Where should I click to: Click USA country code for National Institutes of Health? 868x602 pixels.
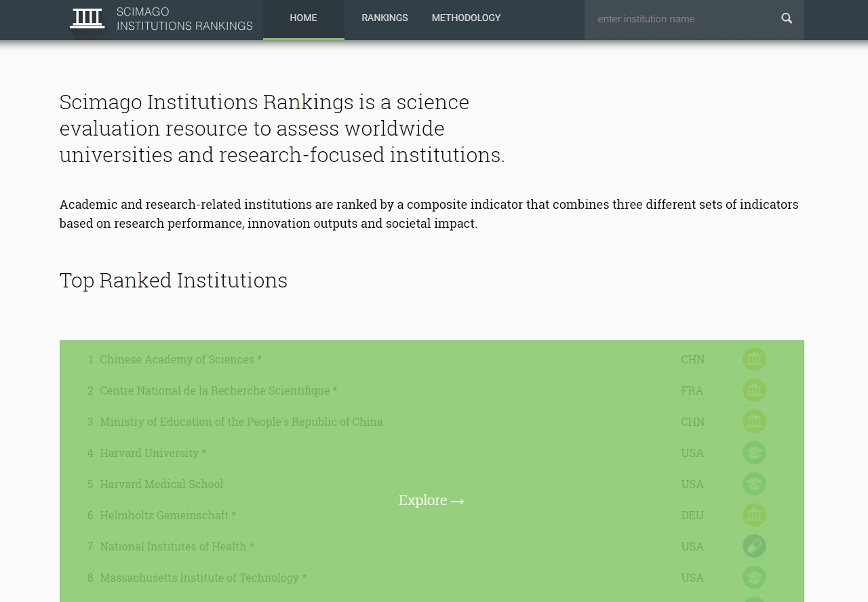tap(692, 546)
